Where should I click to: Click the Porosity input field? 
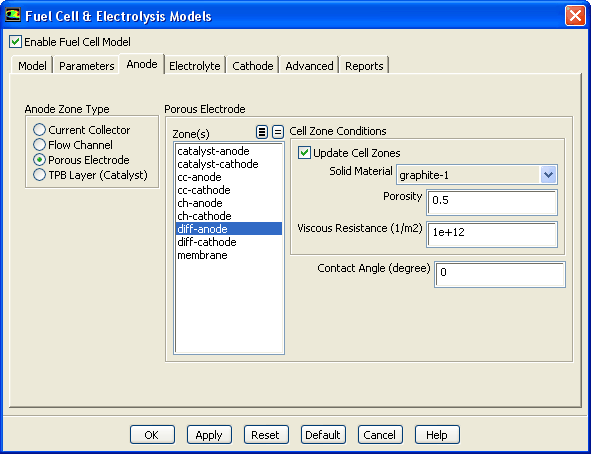click(492, 202)
